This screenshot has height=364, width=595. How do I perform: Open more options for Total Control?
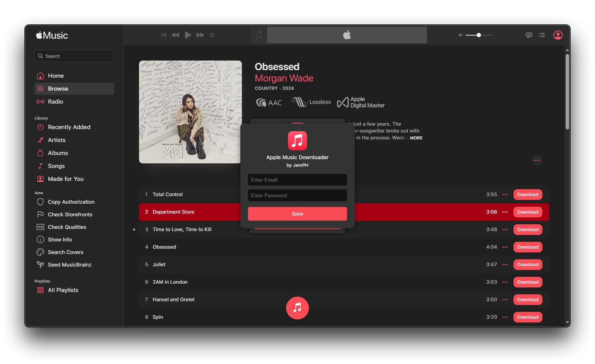(x=505, y=195)
